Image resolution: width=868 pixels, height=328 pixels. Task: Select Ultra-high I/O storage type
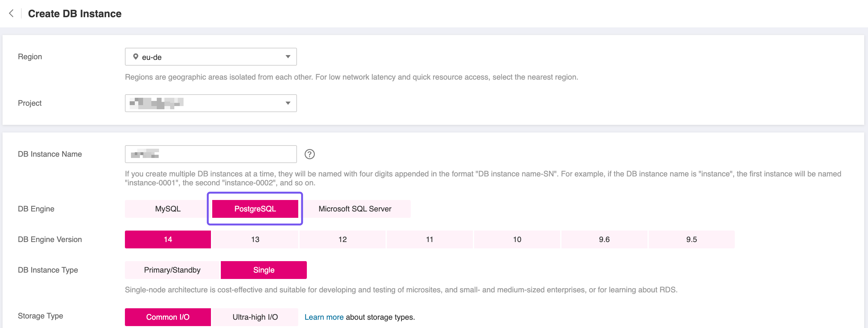point(255,317)
